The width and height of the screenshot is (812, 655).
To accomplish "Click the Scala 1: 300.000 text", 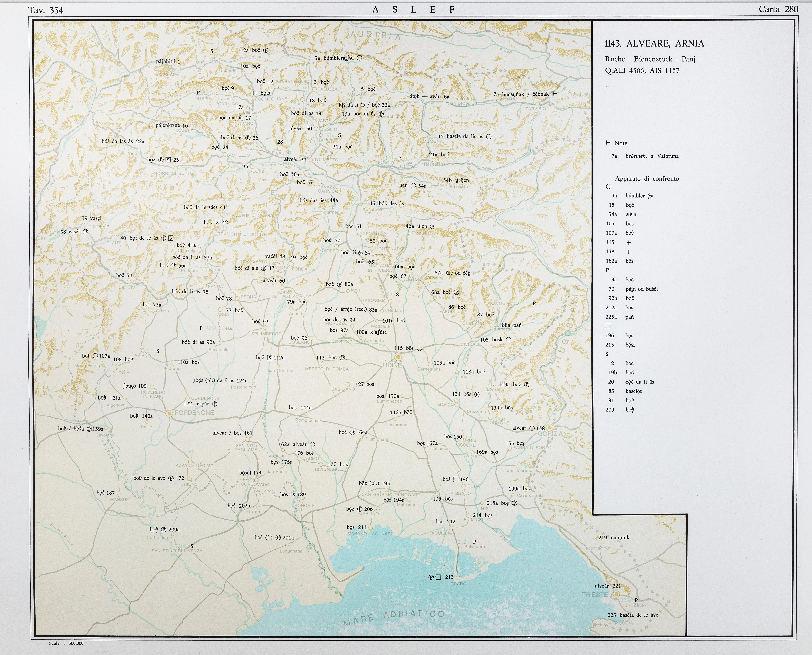I will [x=66, y=643].
